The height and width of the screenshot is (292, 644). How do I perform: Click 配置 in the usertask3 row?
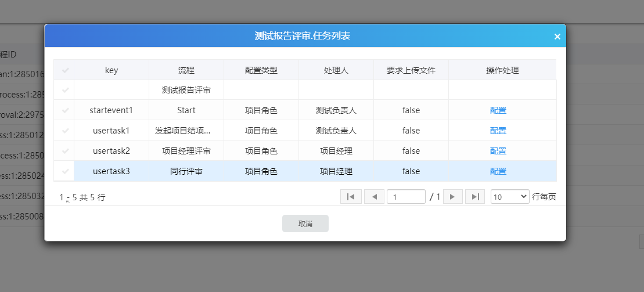pos(498,171)
